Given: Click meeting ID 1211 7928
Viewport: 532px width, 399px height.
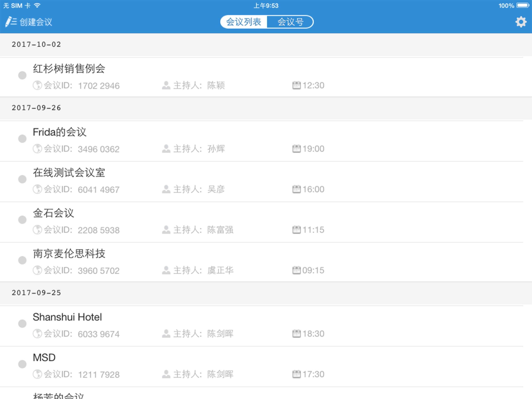Looking at the screenshot, I should click(x=99, y=375).
